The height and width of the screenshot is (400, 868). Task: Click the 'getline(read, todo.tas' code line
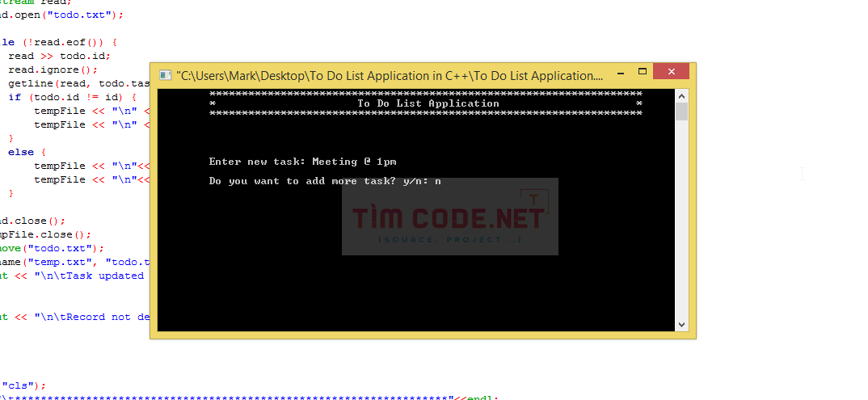pos(78,83)
